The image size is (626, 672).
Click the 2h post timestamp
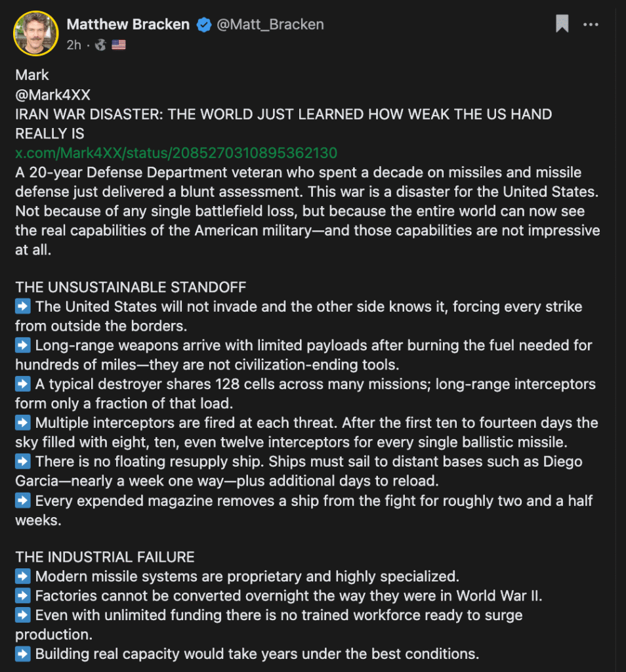pyautogui.click(x=73, y=45)
